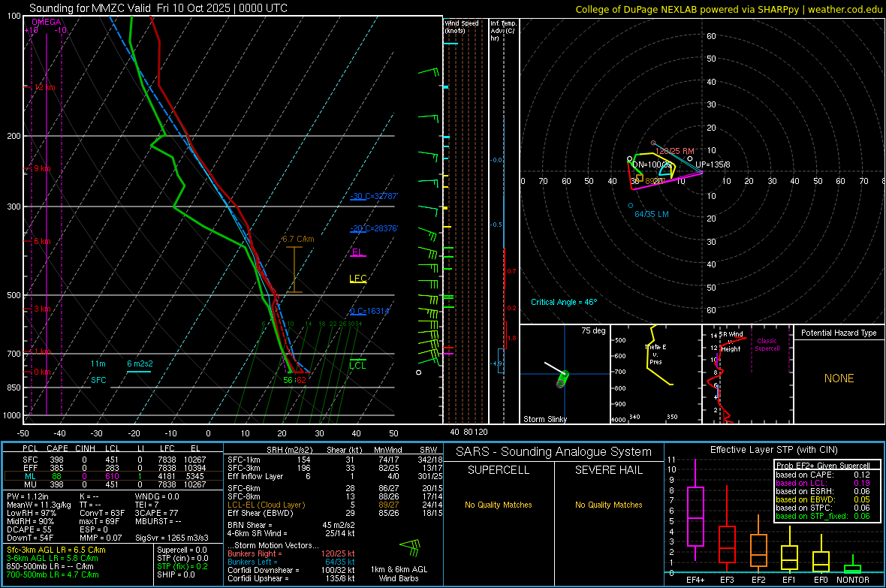Click the Storm Slinky green circles graphic
Screen dimensions: 886x588
562,378
